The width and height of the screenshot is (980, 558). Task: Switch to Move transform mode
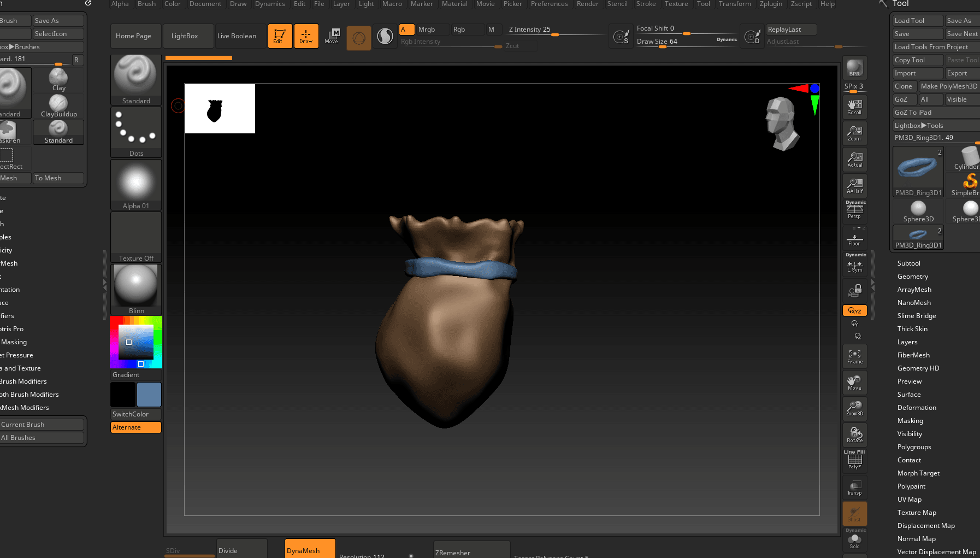click(x=332, y=36)
